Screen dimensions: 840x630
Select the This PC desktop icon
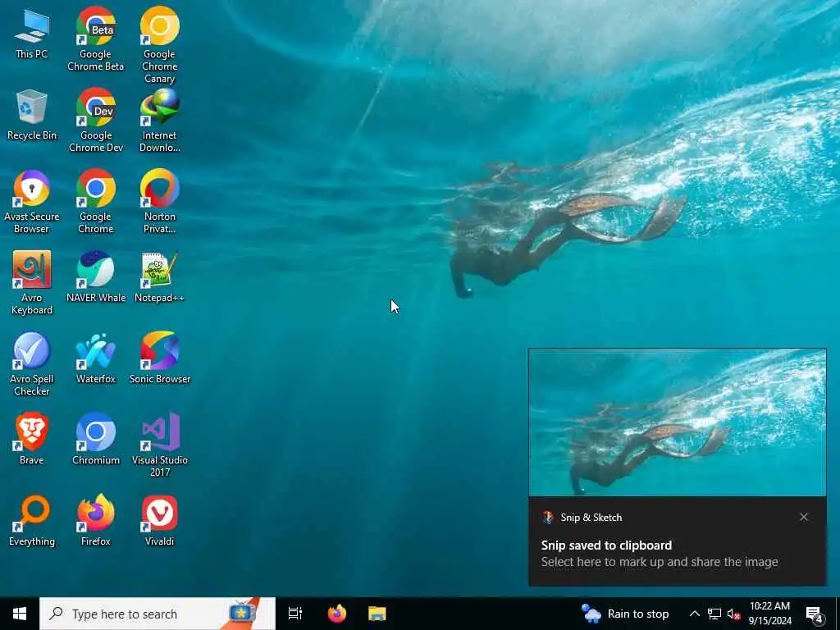point(32,33)
